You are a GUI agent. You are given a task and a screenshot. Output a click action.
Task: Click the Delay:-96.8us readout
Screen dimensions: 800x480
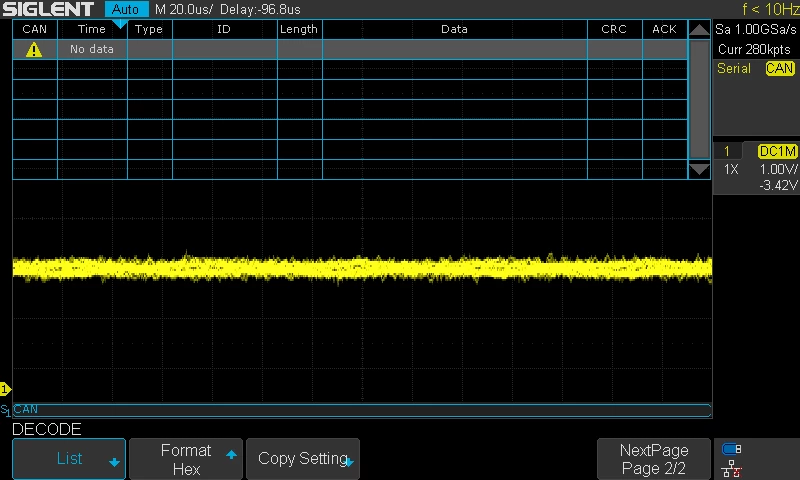[x=260, y=9]
